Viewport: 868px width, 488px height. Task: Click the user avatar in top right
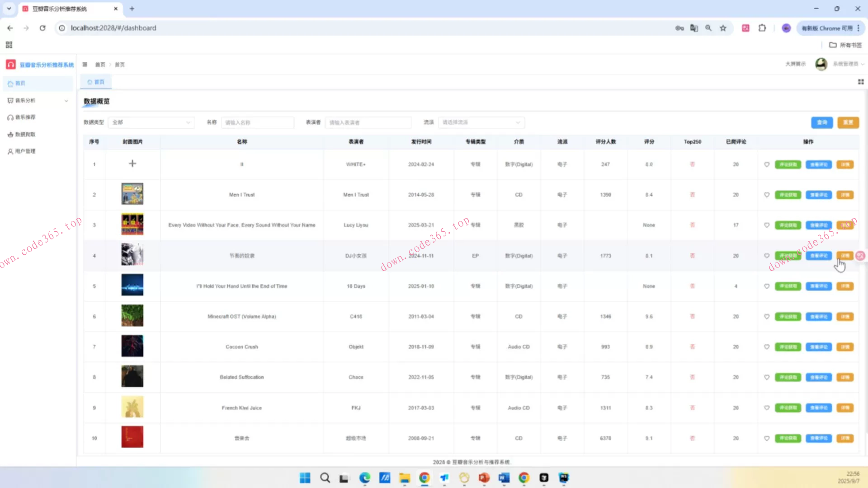821,64
